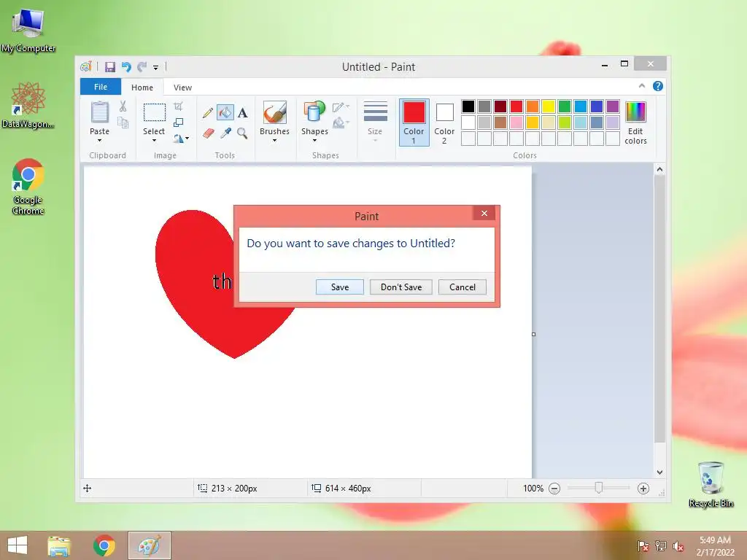The image size is (747, 560).
Task: Click Don't Save in the dialog
Action: 401,287
